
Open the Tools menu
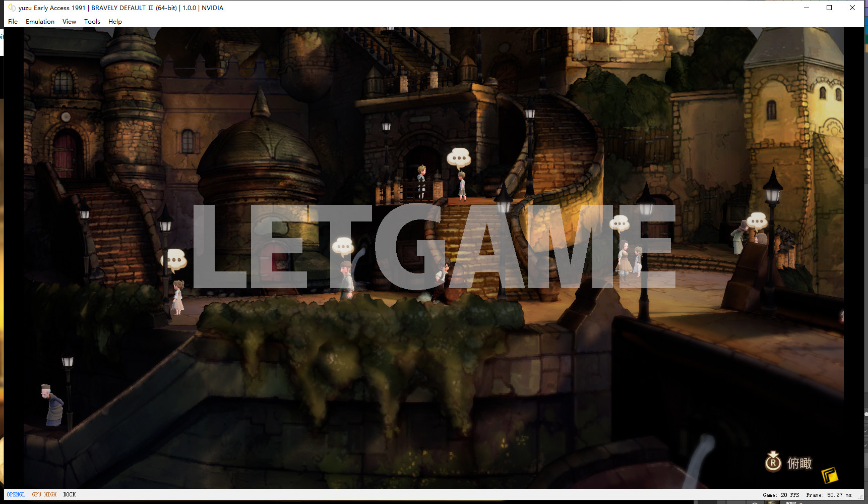92,22
